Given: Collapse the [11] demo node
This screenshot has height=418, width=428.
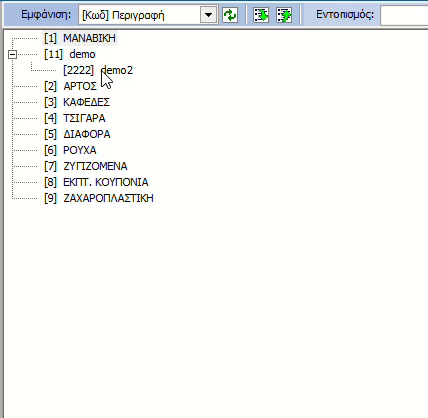Looking at the screenshot, I should 12,54.
